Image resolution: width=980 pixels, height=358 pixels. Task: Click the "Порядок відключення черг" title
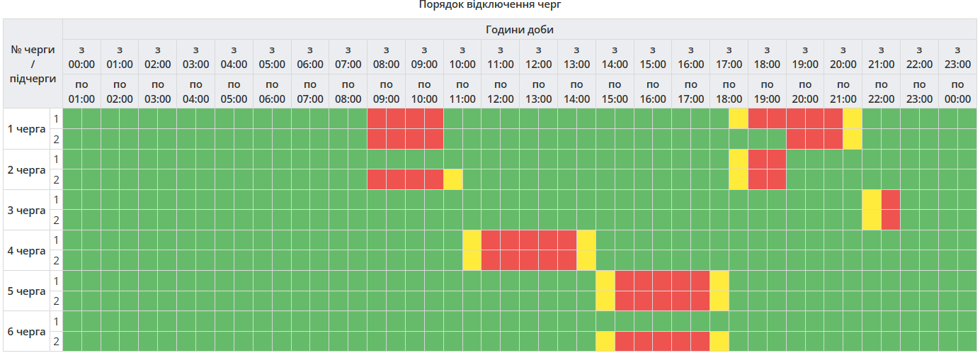point(490,5)
